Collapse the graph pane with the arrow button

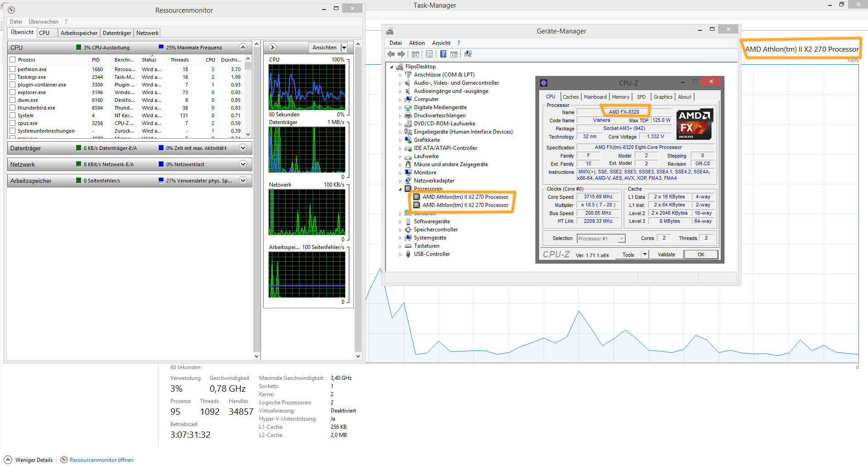[272, 48]
